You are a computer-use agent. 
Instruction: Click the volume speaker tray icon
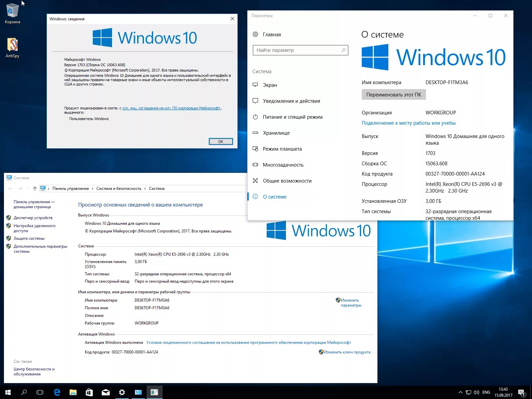(x=476, y=392)
